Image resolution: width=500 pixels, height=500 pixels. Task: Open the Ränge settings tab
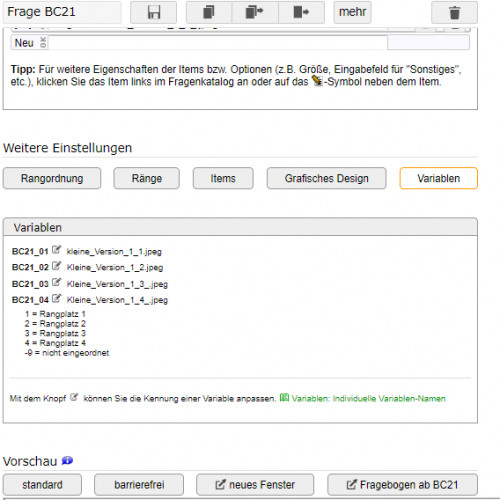[x=147, y=178]
